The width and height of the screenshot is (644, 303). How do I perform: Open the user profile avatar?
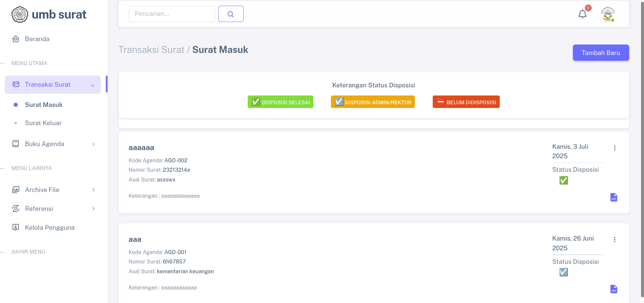(x=608, y=14)
